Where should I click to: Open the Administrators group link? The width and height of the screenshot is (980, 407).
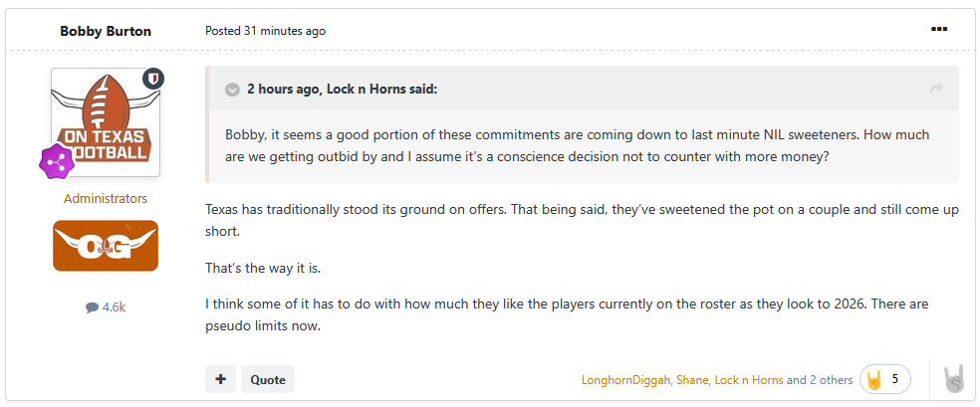click(106, 198)
